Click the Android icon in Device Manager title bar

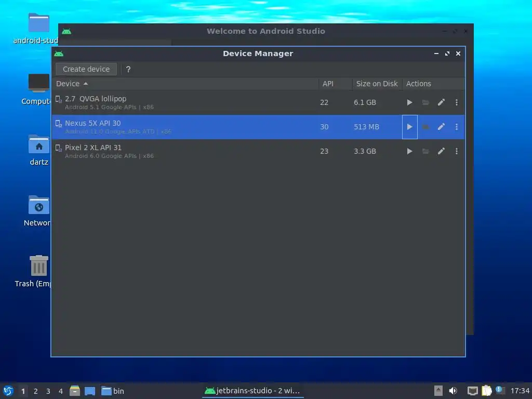(59, 54)
